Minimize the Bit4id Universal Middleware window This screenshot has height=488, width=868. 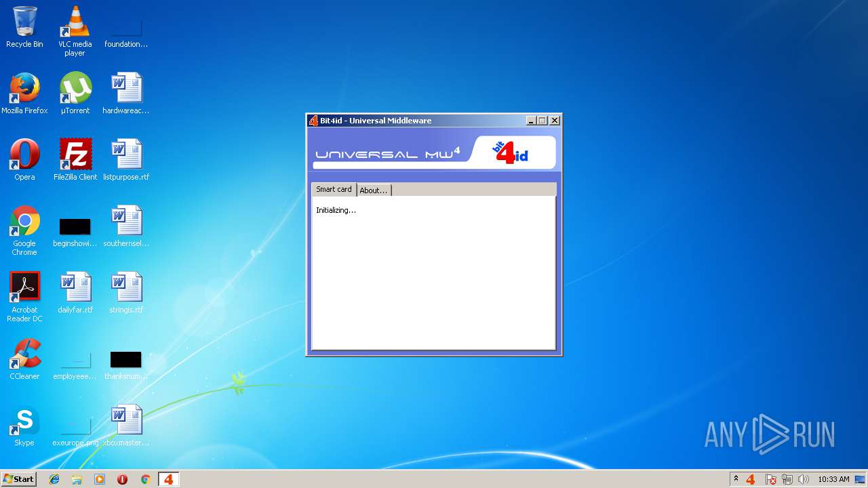tap(531, 121)
